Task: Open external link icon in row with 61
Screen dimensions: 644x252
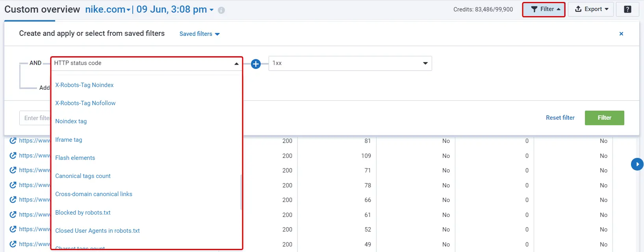Action: pos(13,215)
